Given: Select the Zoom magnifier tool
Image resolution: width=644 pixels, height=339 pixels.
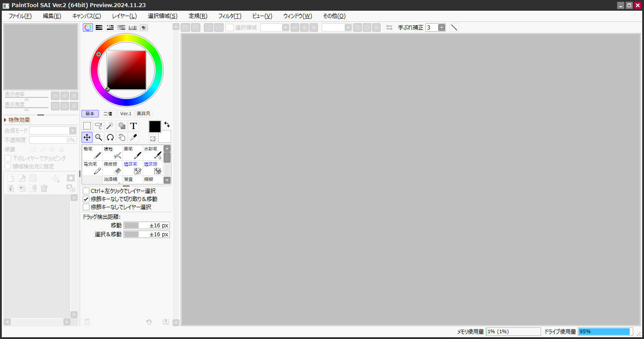Looking at the screenshot, I should pyautogui.click(x=99, y=137).
